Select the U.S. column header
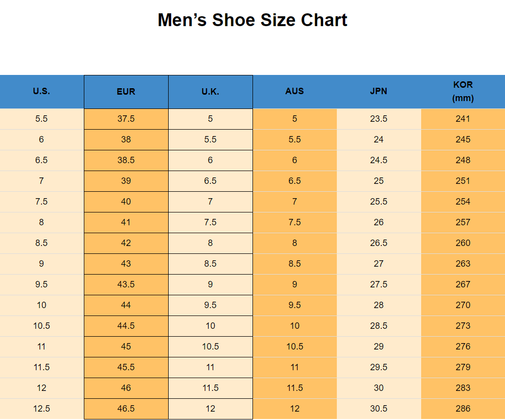 pos(41,91)
